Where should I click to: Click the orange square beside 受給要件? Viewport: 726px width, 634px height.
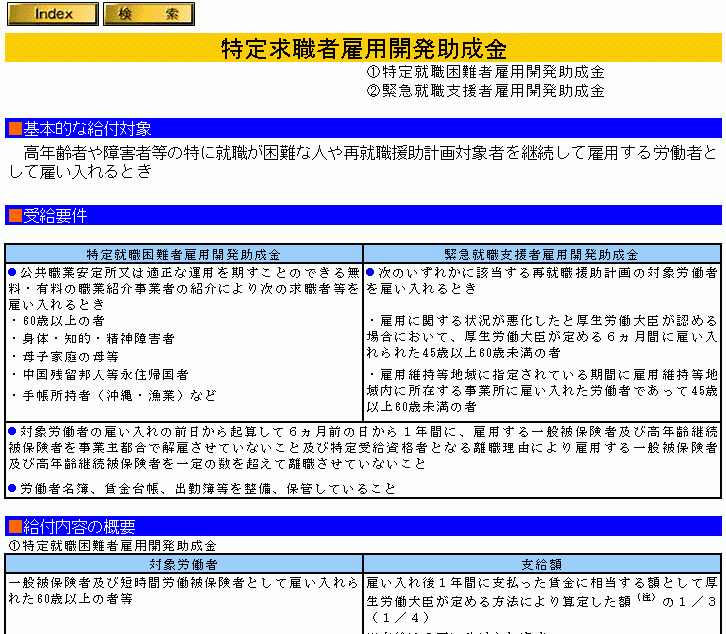pos(14,215)
